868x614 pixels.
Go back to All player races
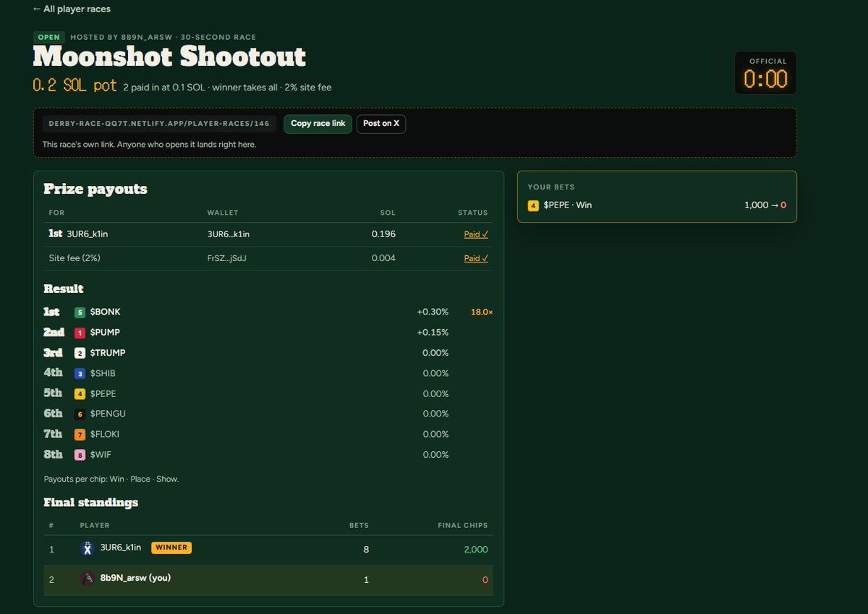click(x=72, y=9)
